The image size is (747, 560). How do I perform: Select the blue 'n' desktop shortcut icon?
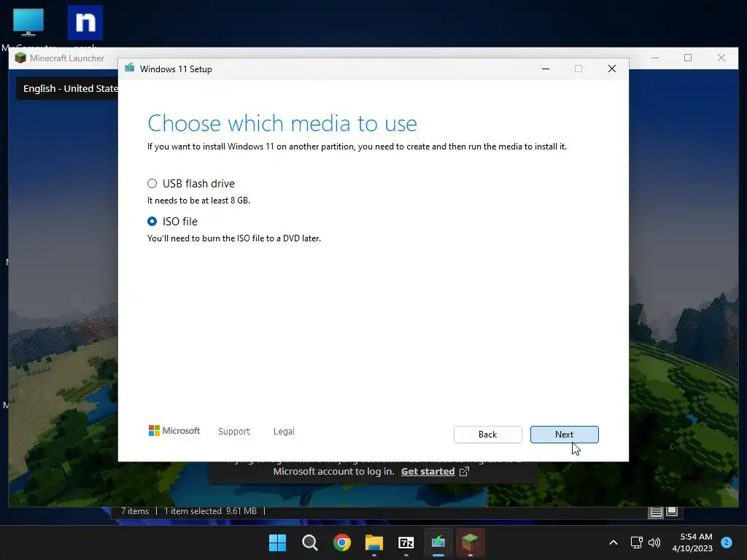point(85,24)
